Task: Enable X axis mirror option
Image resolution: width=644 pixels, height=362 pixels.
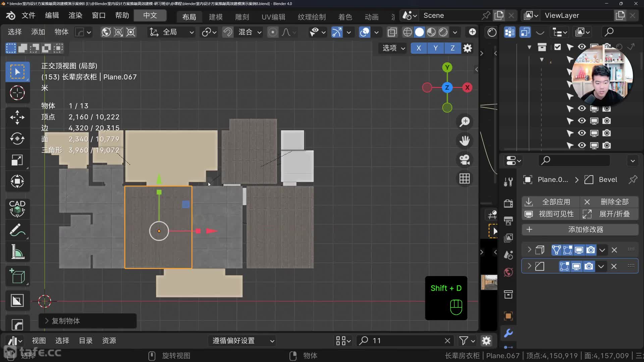Action: click(419, 48)
